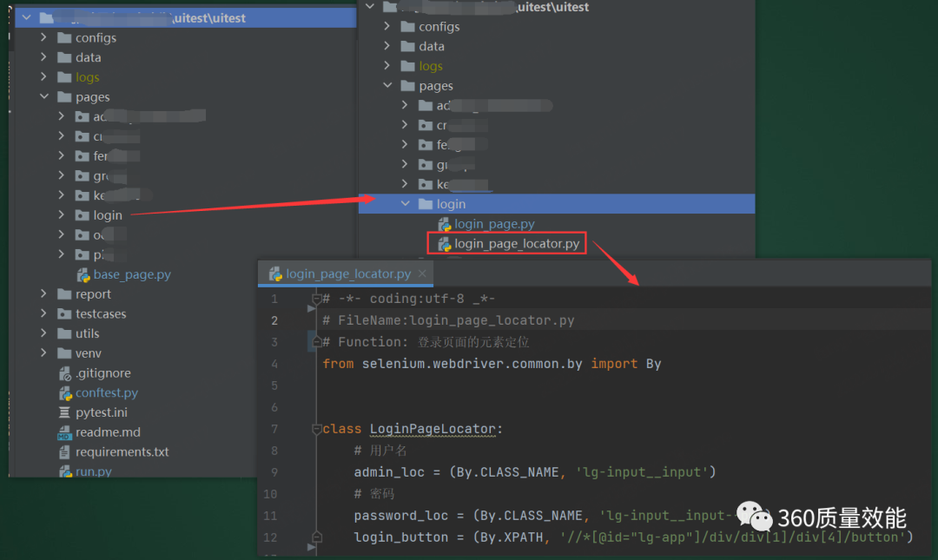The width and height of the screenshot is (938, 560).
Task: Expand the testcases folder in left tree
Action: (43, 313)
